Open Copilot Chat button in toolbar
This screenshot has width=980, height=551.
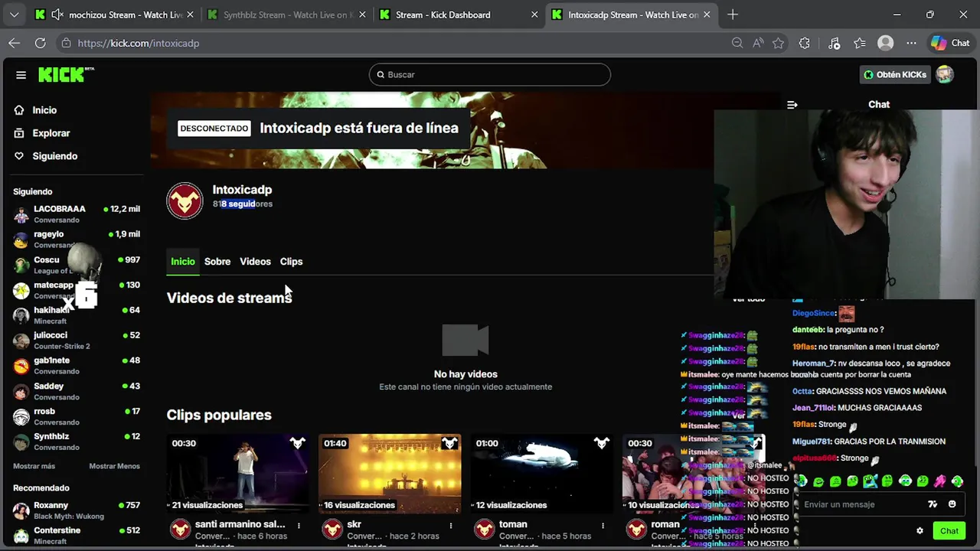[x=950, y=44]
